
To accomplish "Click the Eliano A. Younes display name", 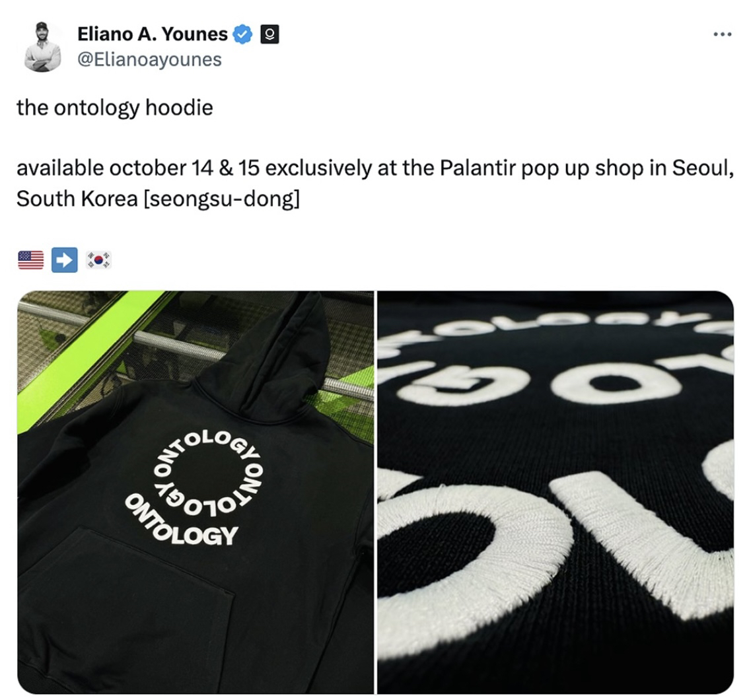I will (153, 34).
